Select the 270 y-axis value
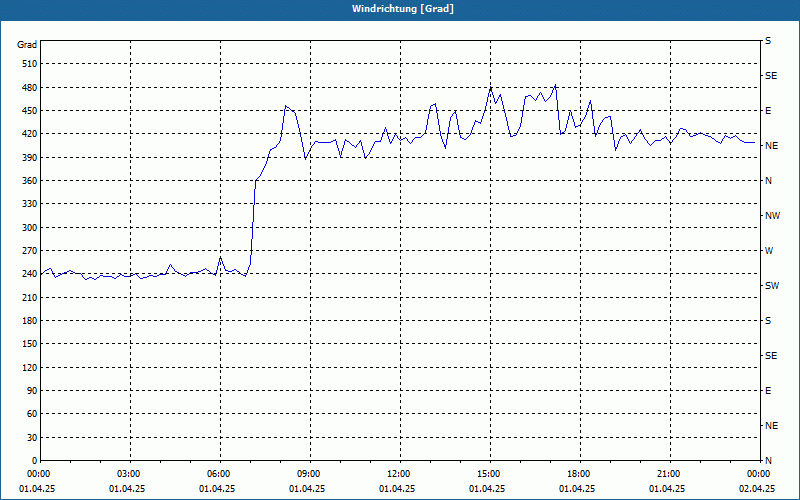Screen dimensions: 800x500 30,251
